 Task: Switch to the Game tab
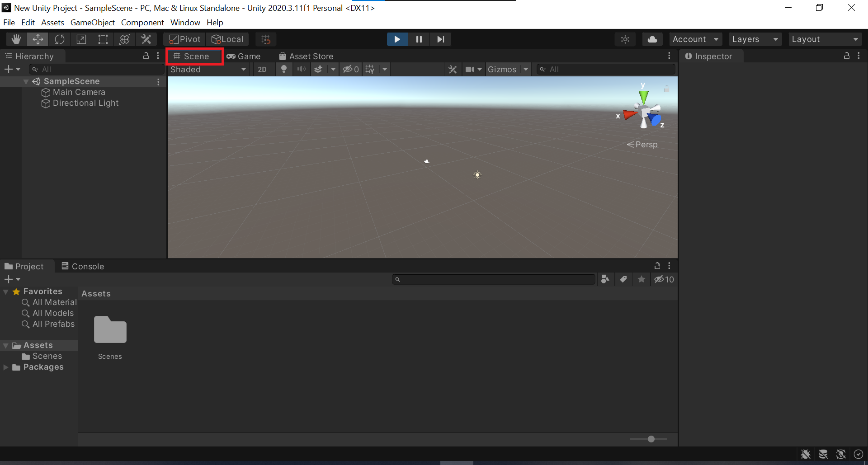click(x=244, y=56)
